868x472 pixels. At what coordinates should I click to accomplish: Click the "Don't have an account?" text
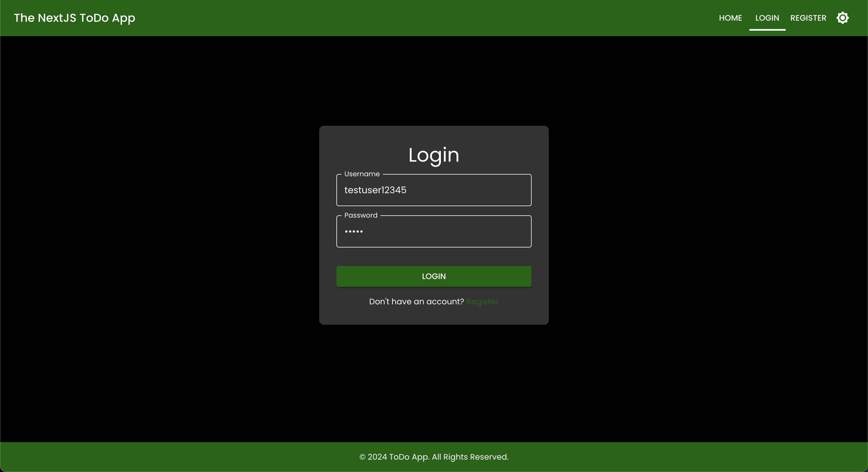pyautogui.click(x=416, y=301)
